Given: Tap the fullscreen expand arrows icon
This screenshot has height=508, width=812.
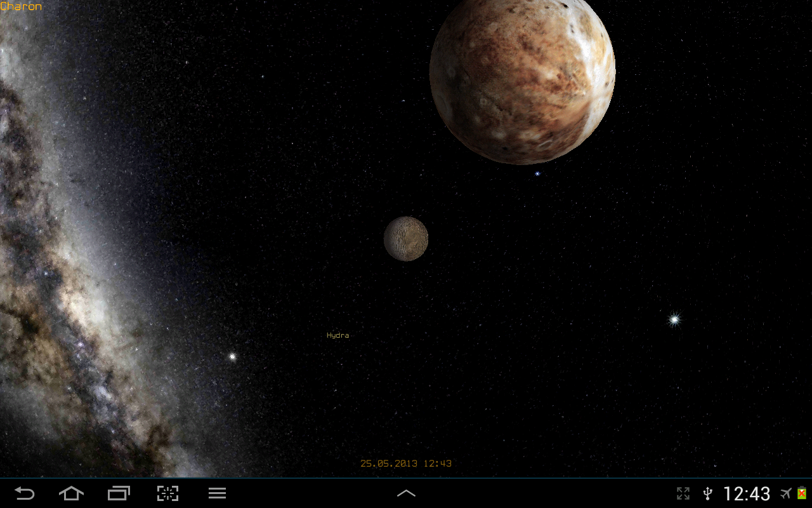Looking at the screenshot, I should (683, 493).
